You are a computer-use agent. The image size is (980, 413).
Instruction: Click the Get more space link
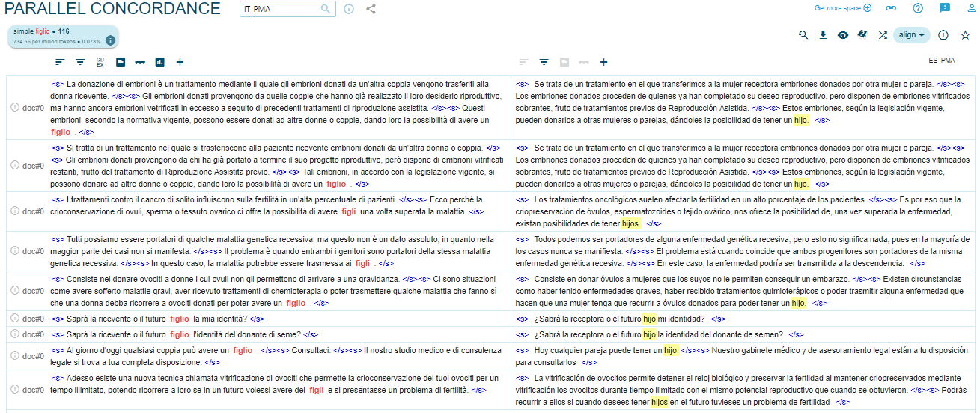[x=842, y=8]
